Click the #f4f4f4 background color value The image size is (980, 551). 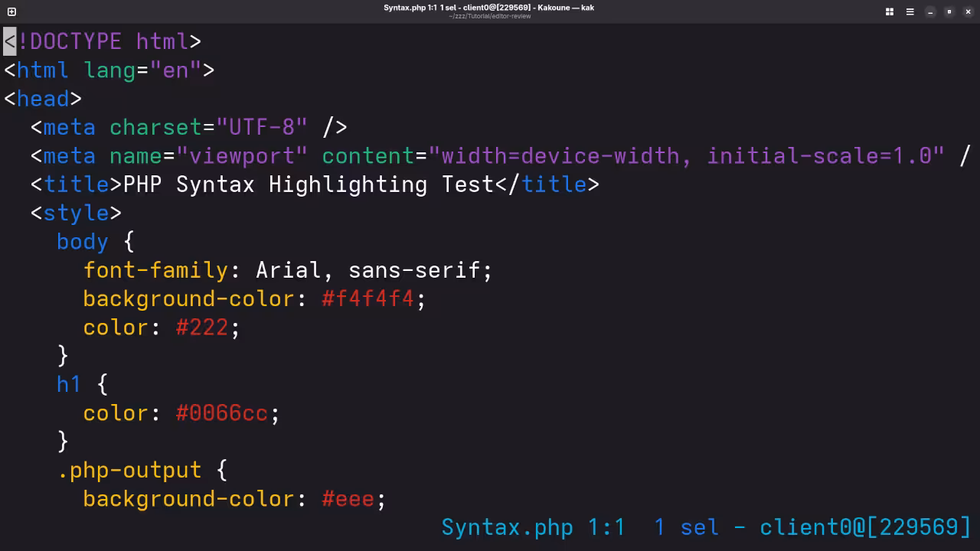367,298
